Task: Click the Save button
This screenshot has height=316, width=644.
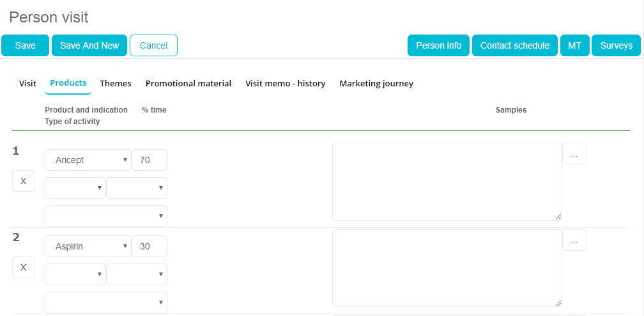Action: tap(26, 45)
